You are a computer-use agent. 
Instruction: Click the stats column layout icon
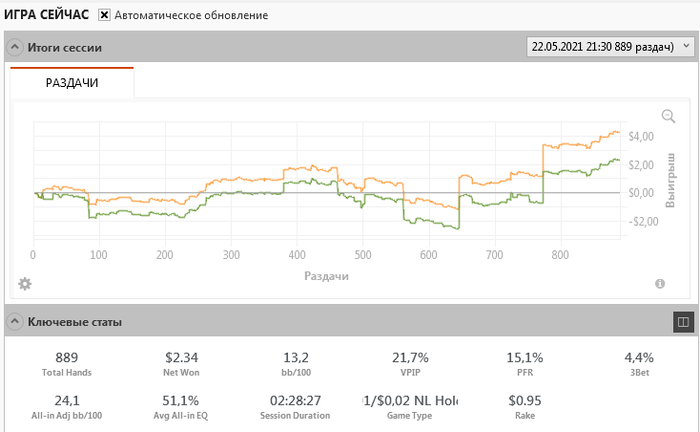(x=683, y=322)
